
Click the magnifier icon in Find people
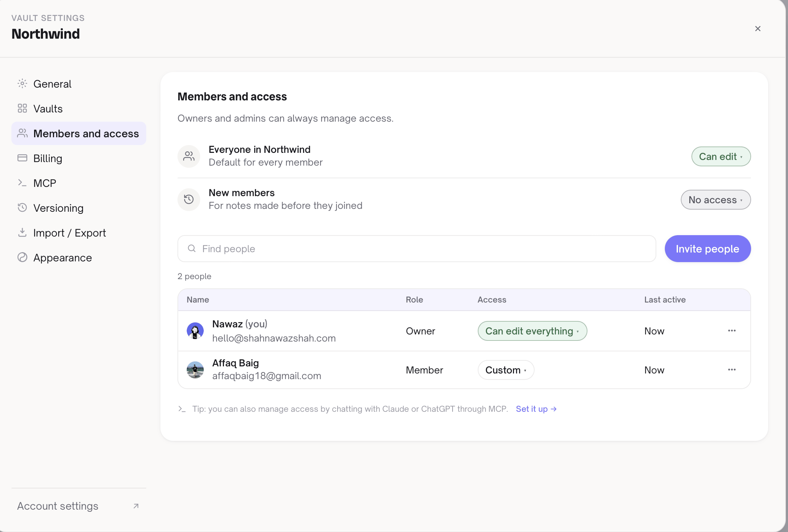point(192,249)
